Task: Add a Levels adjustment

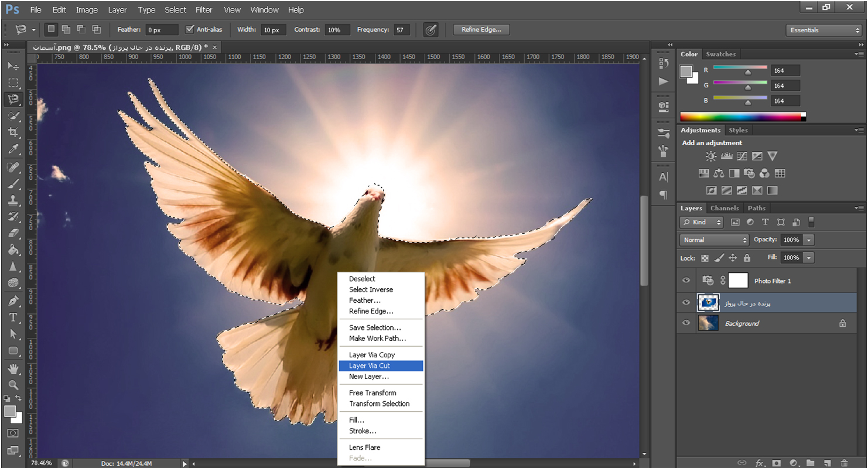Action: point(726,156)
